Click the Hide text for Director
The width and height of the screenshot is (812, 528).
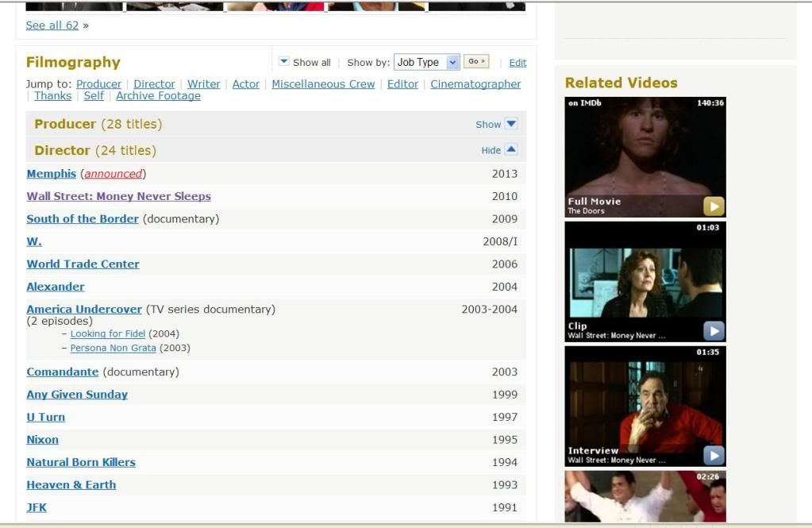click(491, 150)
